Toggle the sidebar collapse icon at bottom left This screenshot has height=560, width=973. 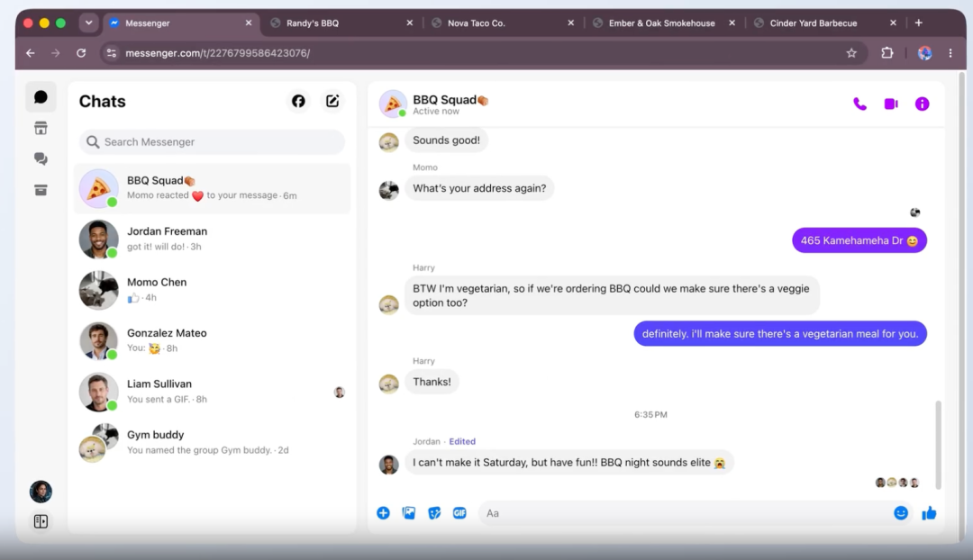point(41,521)
